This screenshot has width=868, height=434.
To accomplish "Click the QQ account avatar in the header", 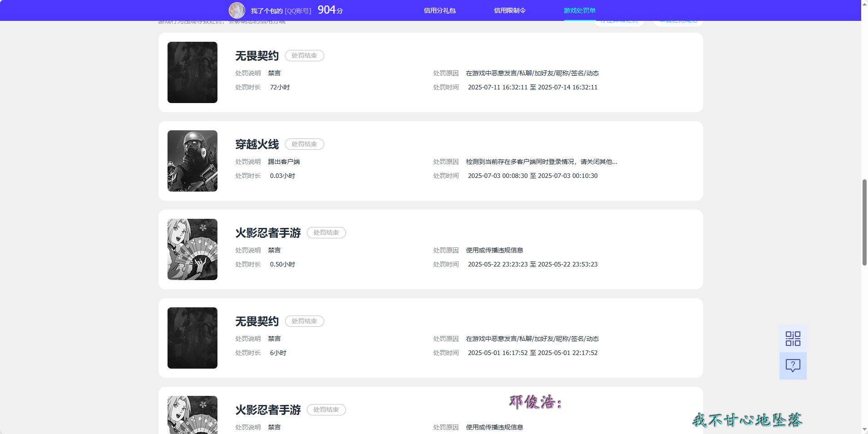I will (237, 10).
